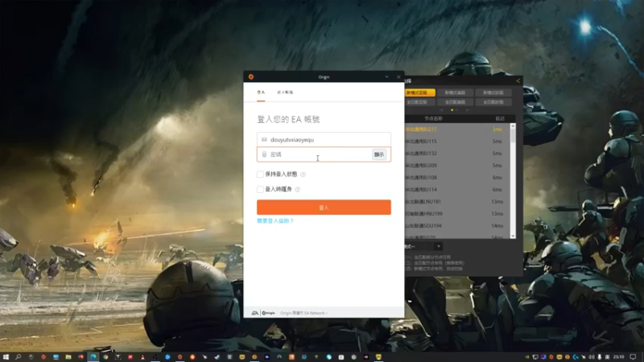Click the speaker volume tray icon

click(x=592, y=357)
